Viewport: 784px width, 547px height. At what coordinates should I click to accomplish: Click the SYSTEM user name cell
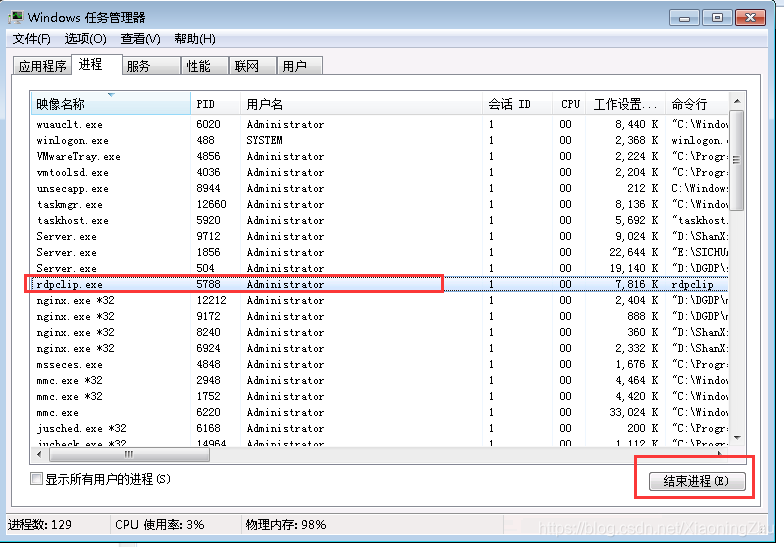click(x=264, y=140)
